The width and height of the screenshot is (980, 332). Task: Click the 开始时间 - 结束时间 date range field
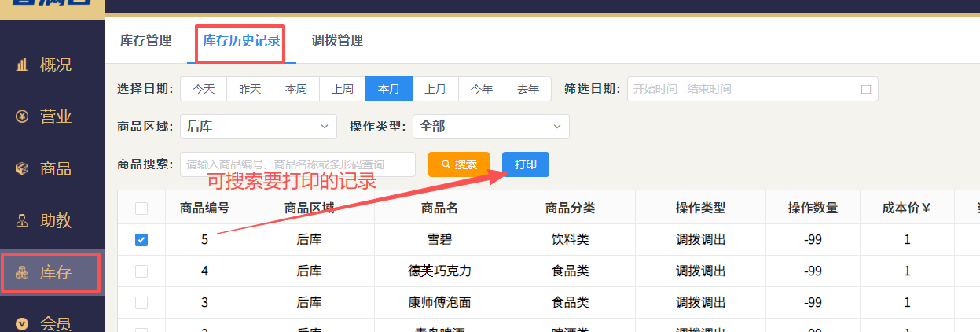coord(752,89)
